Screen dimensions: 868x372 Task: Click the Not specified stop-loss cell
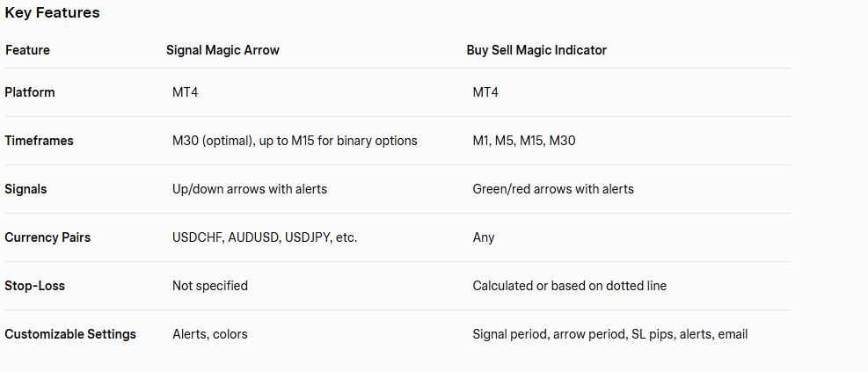click(210, 286)
